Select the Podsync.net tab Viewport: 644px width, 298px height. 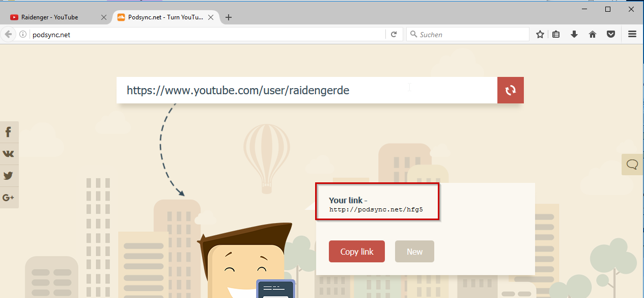tap(165, 17)
